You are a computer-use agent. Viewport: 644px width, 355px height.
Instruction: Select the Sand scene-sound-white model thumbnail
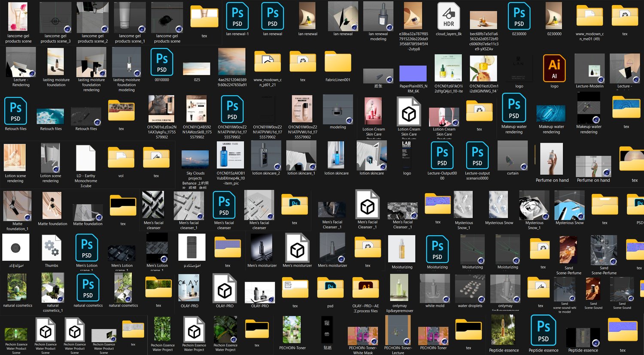click(x=565, y=289)
